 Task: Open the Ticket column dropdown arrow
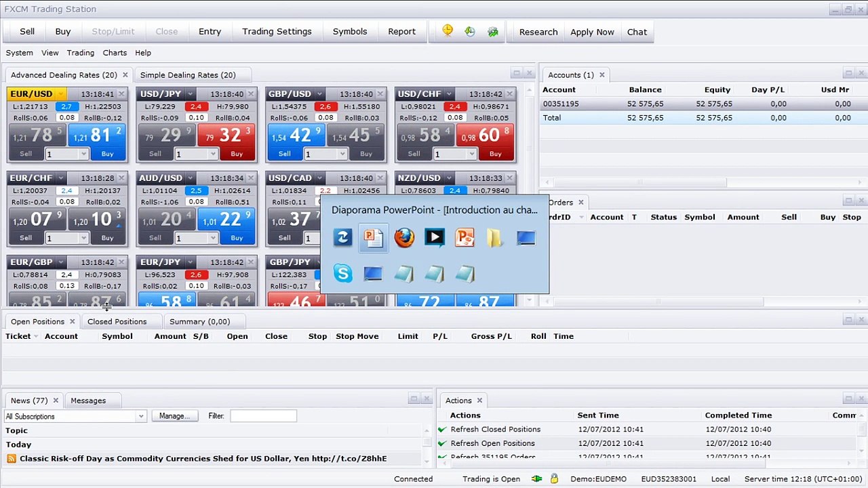pyautogui.click(x=36, y=337)
